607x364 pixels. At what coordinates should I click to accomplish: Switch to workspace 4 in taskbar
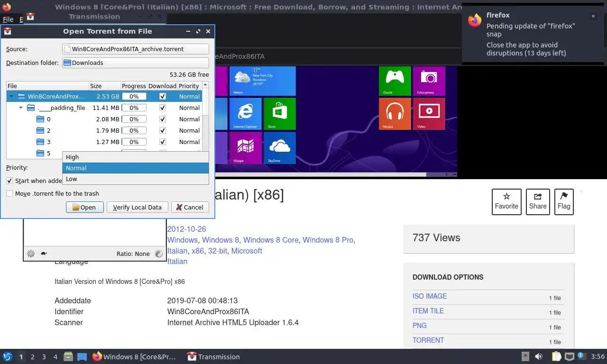tap(55, 356)
